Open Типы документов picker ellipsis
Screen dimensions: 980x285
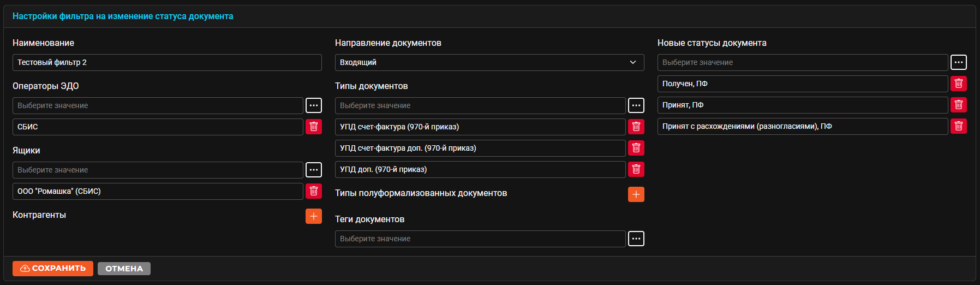point(636,105)
